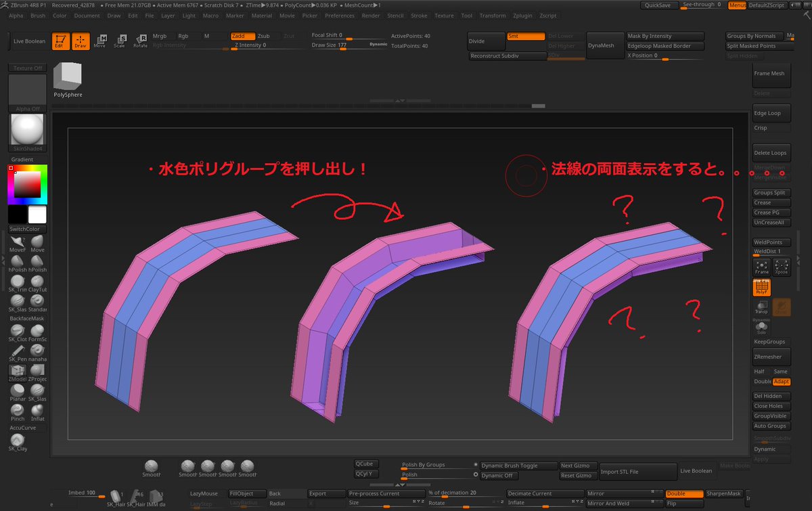This screenshot has height=511, width=812.
Task: Pick the SK_Clay brush
Action: coord(17,441)
